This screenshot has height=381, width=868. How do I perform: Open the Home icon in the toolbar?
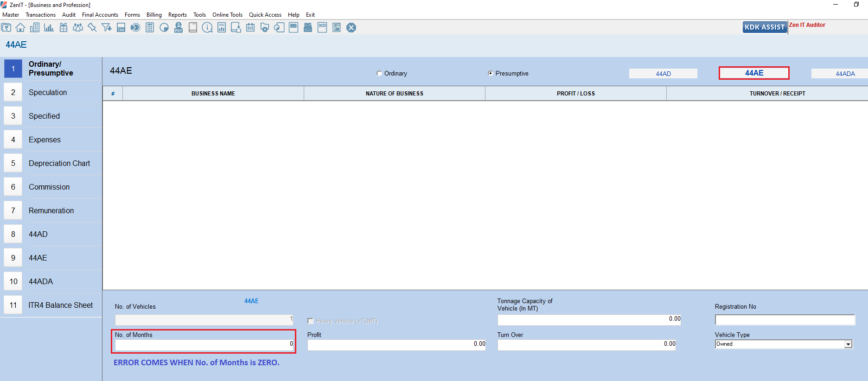pyautogui.click(x=20, y=28)
